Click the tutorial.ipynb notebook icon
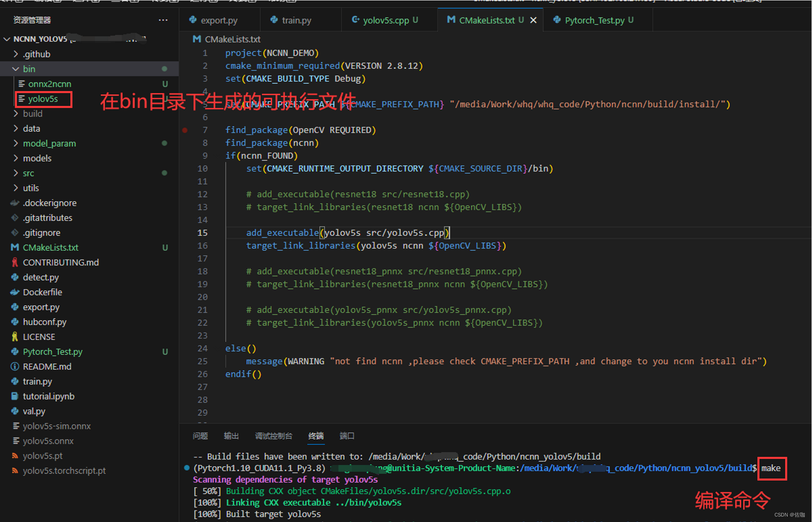This screenshot has width=812, height=522. coord(15,396)
